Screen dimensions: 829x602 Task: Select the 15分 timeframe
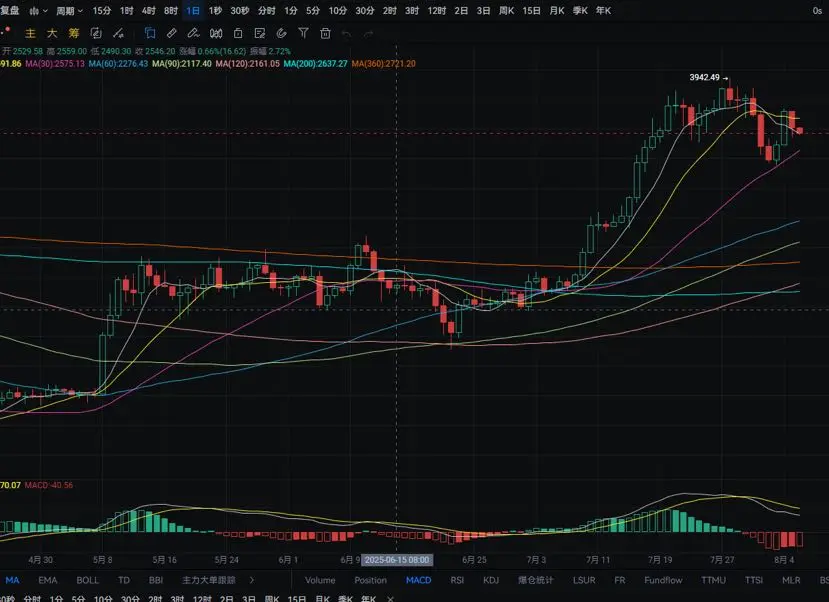pos(102,11)
